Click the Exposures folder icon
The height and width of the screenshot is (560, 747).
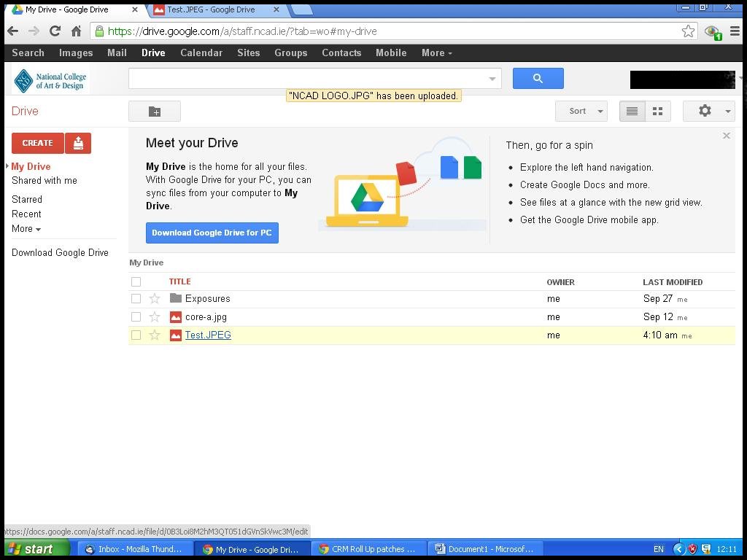(x=176, y=298)
